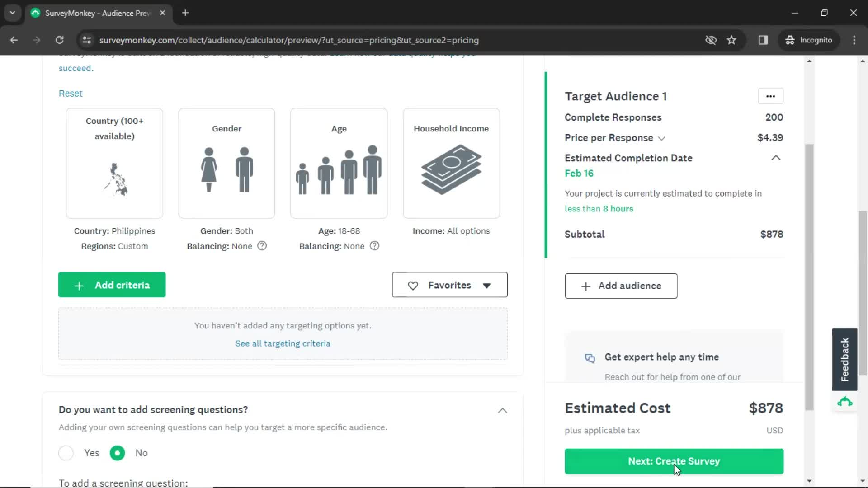Click the Add audience icon
The height and width of the screenshot is (488, 868).
(x=586, y=286)
